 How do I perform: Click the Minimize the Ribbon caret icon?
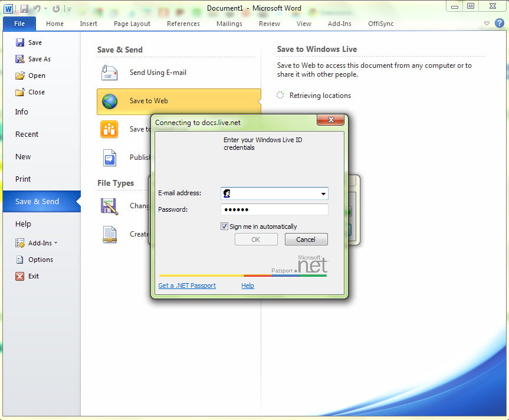click(x=487, y=24)
